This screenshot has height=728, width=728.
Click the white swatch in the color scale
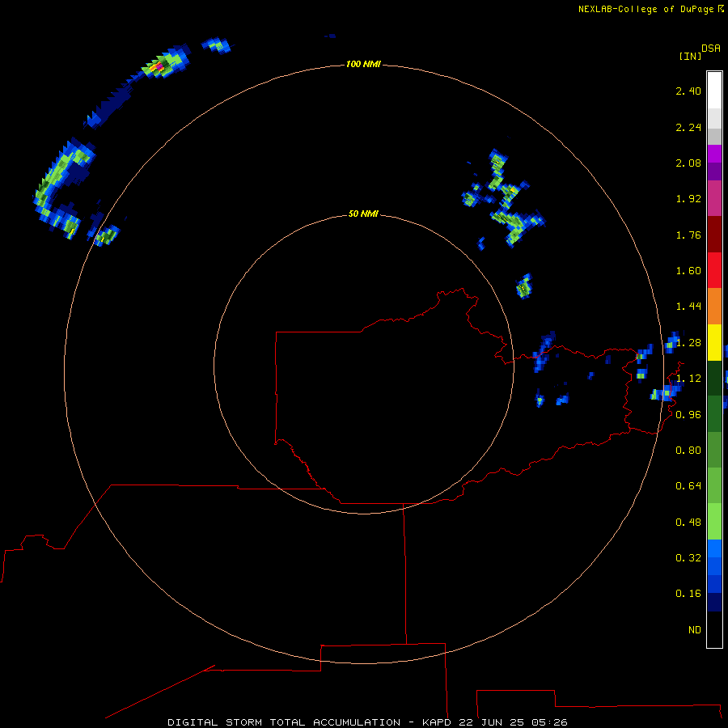(x=714, y=90)
